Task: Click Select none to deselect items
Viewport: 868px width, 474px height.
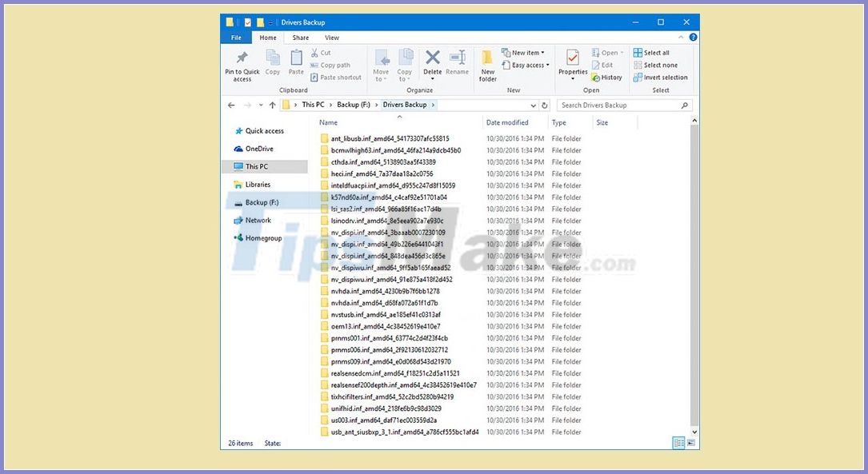Action: 658,65
